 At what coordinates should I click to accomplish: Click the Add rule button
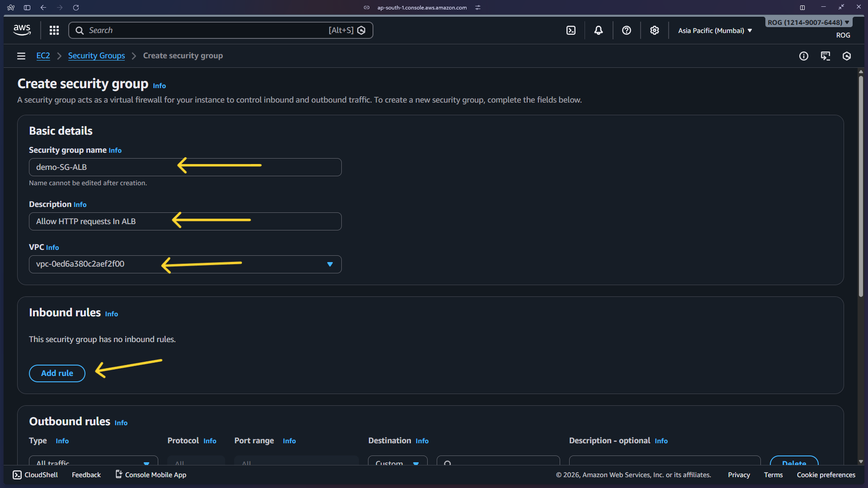57,373
